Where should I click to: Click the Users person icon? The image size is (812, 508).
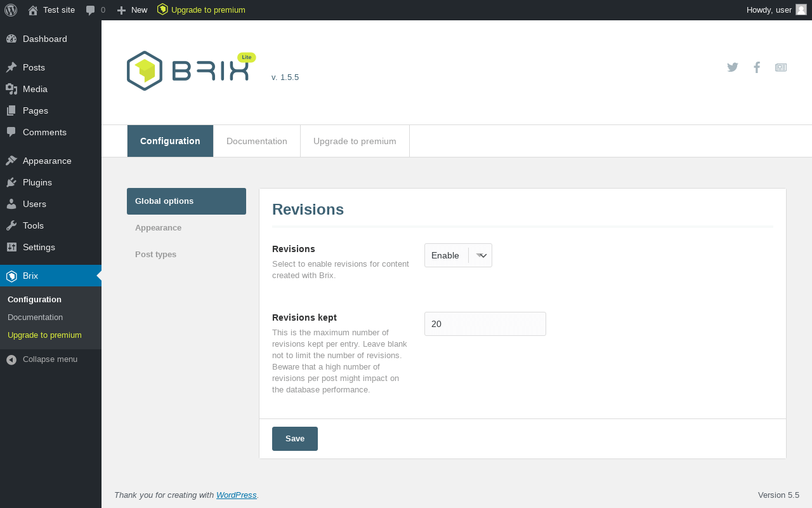[11, 204]
